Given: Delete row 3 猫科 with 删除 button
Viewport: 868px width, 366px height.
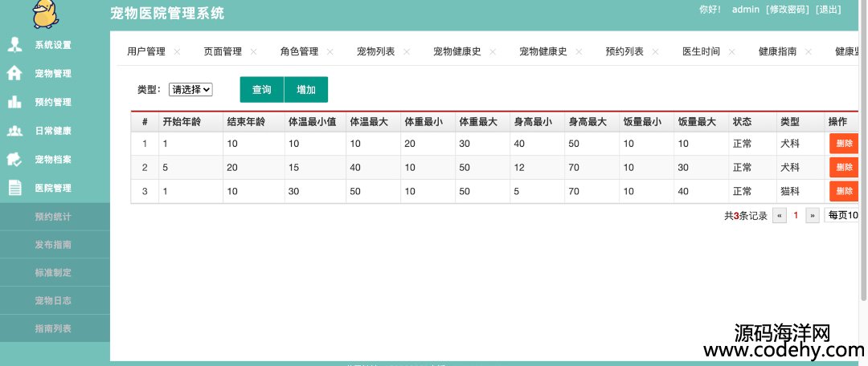Looking at the screenshot, I should coord(844,191).
